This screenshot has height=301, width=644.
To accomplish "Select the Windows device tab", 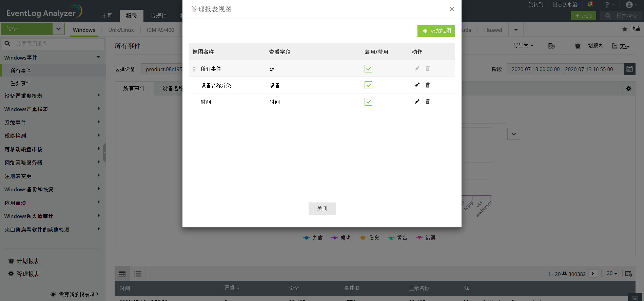I will (84, 30).
